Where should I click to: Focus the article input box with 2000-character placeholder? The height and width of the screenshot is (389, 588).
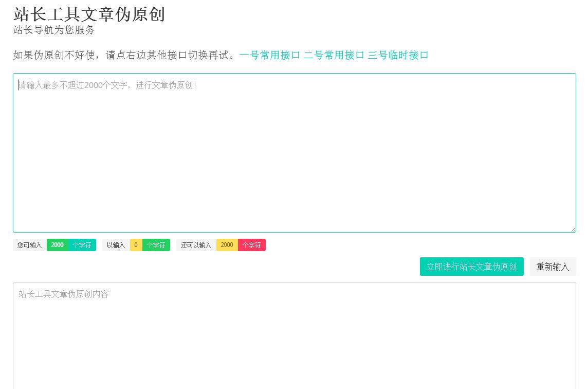tap(294, 152)
